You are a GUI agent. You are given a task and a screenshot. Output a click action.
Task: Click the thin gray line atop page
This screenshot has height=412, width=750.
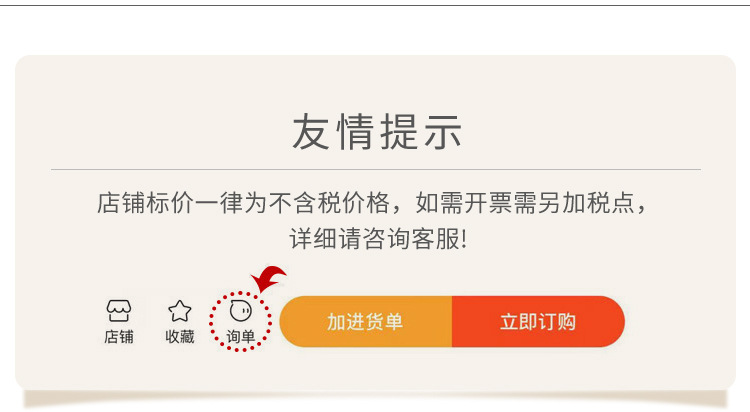click(x=375, y=5)
